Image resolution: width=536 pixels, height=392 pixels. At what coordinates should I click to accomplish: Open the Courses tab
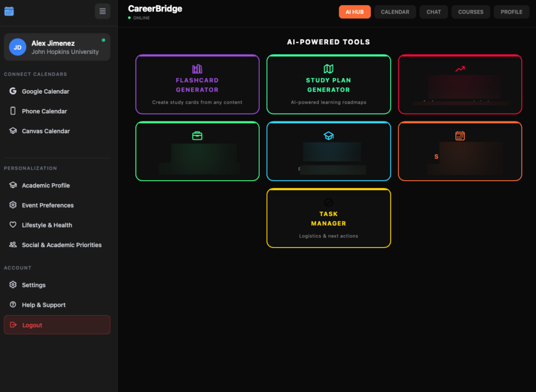471,12
